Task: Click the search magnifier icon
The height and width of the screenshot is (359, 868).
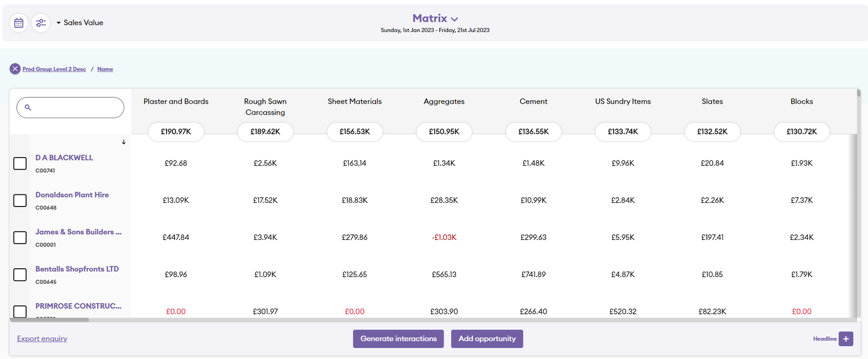Action: (28, 107)
